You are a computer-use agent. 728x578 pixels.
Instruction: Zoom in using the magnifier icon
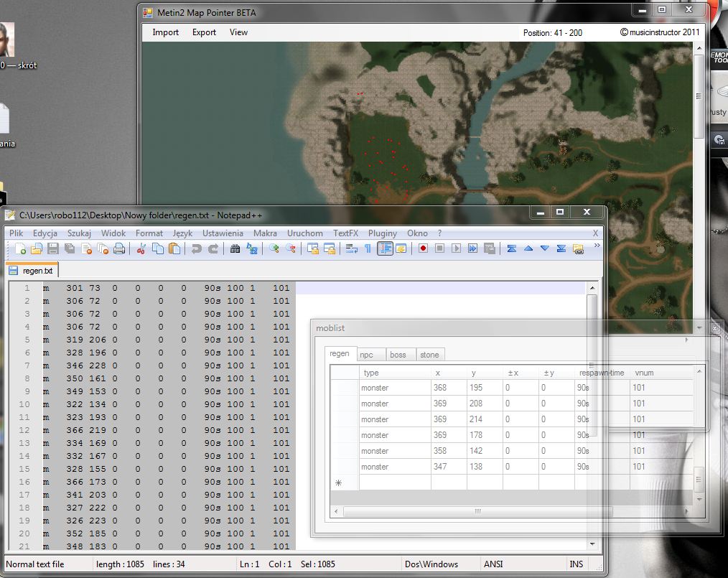[274, 249]
